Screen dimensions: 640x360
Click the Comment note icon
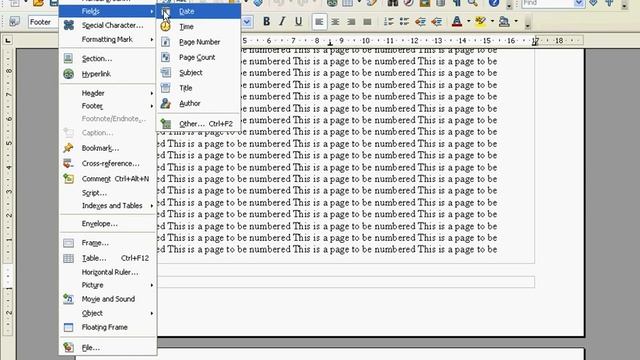pos(69,179)
